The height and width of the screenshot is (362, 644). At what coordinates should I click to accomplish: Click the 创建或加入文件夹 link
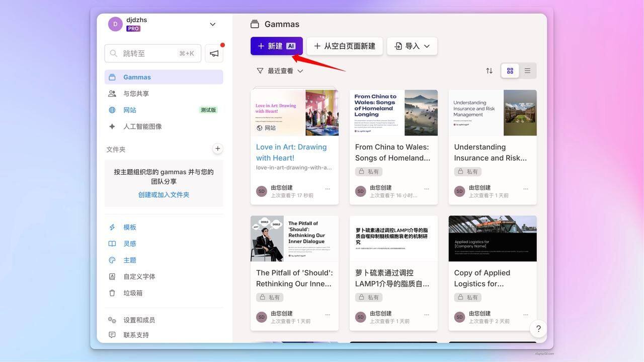(x=164, y=195)
